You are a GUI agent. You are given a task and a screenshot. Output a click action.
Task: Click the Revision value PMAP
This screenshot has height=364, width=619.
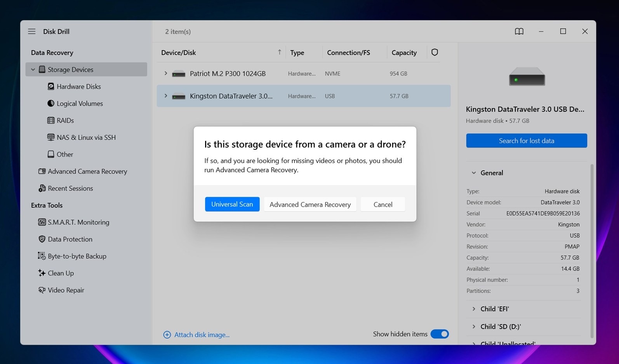(572, 246)
